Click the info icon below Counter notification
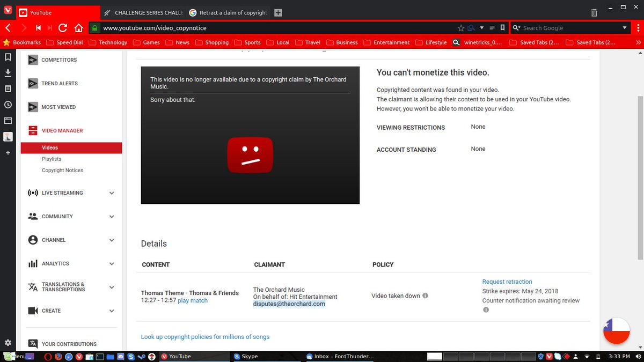Image resolution: width=644 pixels, height=362 pixels. point(486,310)
